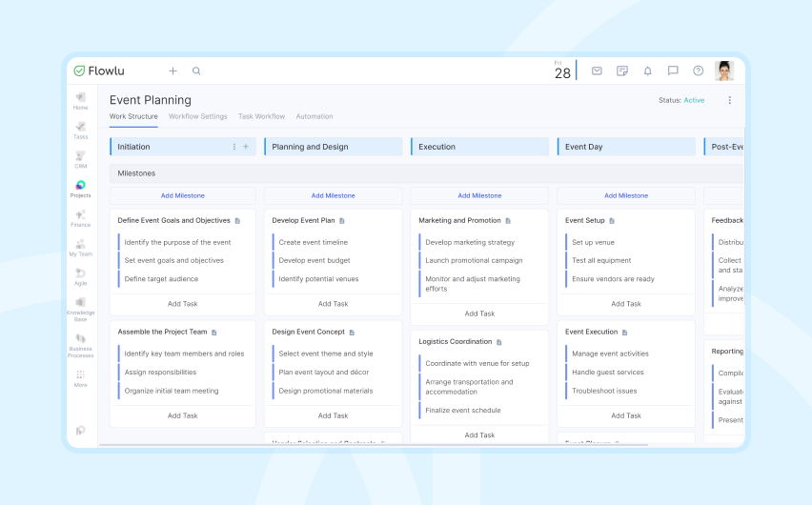Click document icon beside Event Setup
Image resolution: width=812 pixels, height=505 pixels.
[x=612, y=221]
